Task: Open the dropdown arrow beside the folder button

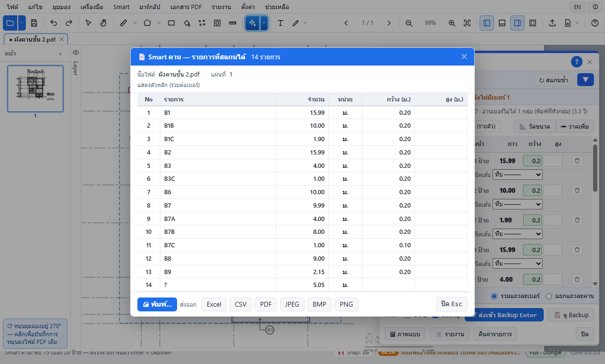Action: pos(21,23)
